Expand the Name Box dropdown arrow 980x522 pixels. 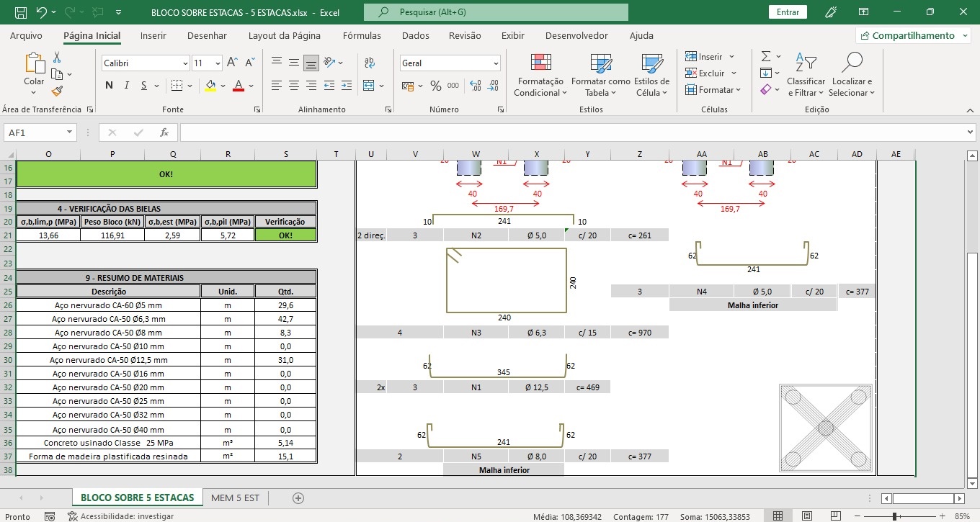click(70, 132)
